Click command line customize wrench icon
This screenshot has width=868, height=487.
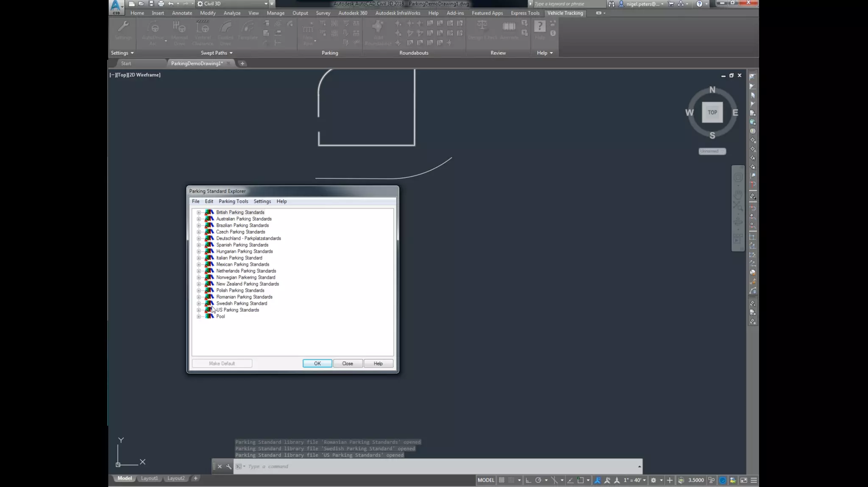tap(229, 466)
